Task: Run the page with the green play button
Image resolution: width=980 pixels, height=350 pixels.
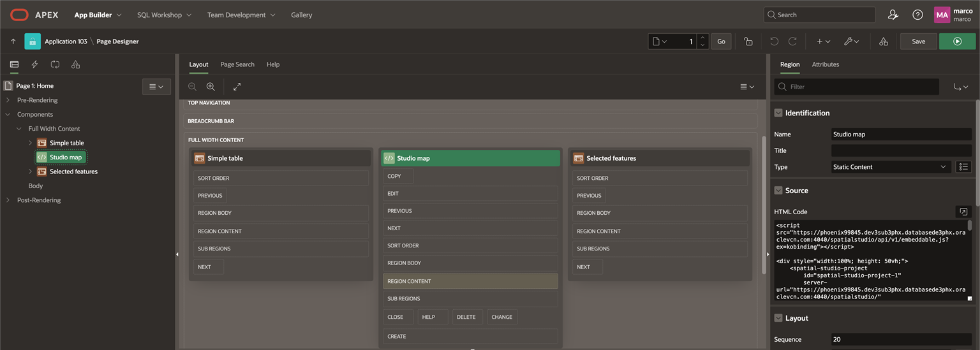Action: (x=957, y=41)
